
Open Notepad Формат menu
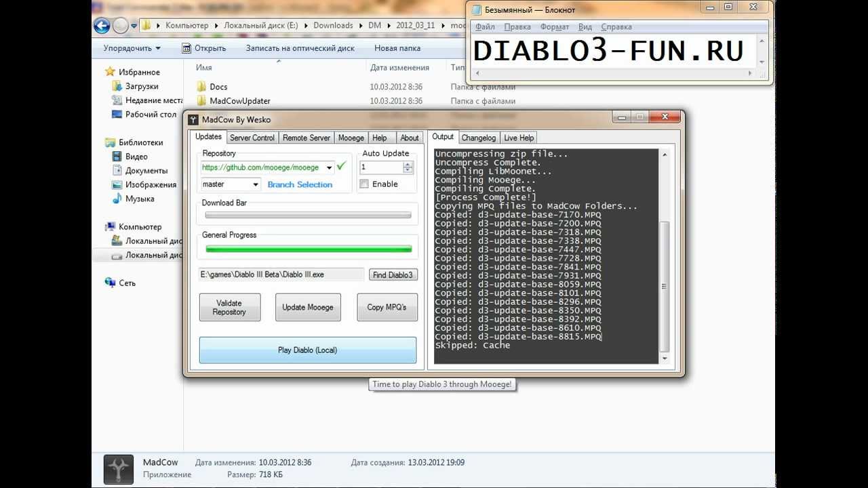coord(555,27)
